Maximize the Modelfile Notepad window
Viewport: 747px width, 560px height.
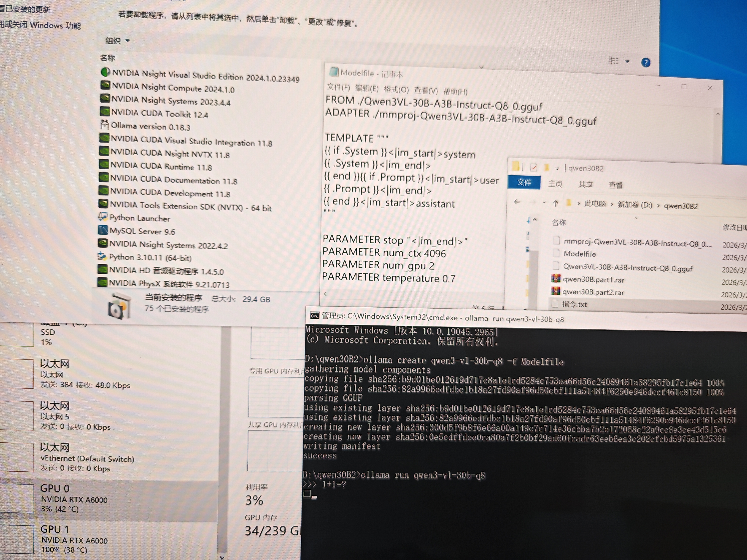(684, 87)
